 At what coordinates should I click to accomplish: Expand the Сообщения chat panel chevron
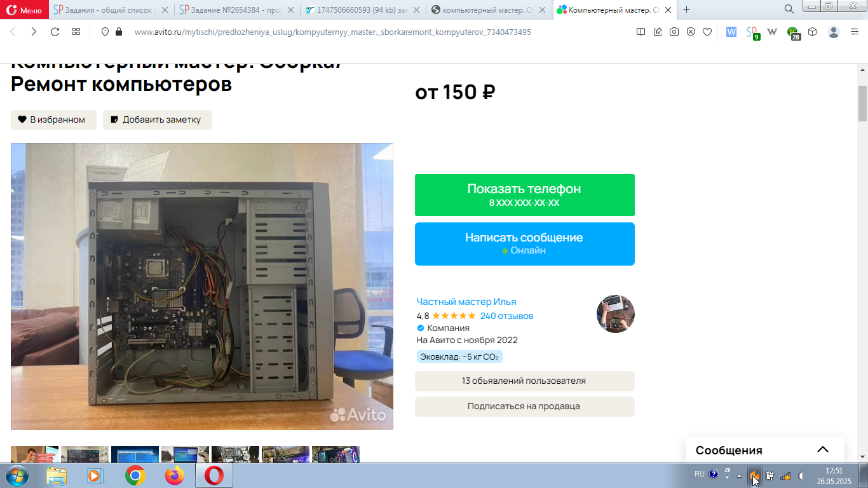click(x=823, y=449)
